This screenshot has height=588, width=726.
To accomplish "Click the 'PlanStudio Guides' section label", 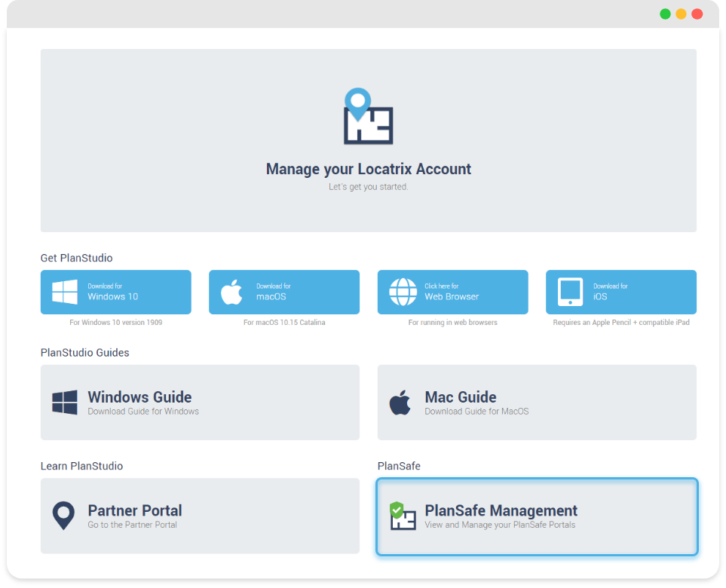I will point(84,353).
